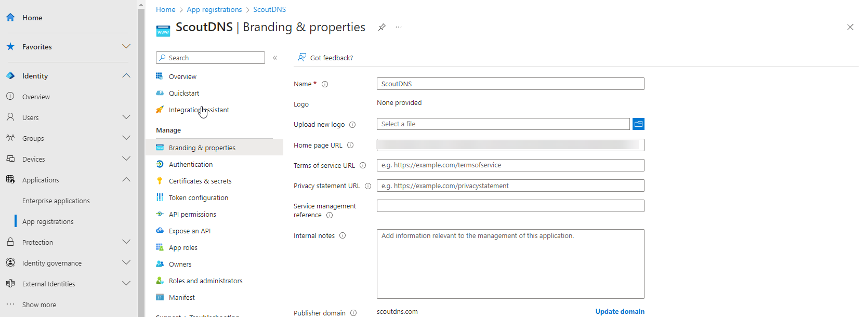This screenshot has width=868, height=317.
Task: Click the Update domain link
Action: click(x=620, y=311)
